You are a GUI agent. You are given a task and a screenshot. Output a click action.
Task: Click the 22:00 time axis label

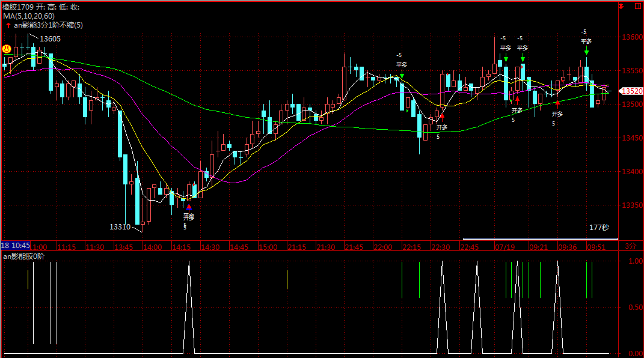383,247
